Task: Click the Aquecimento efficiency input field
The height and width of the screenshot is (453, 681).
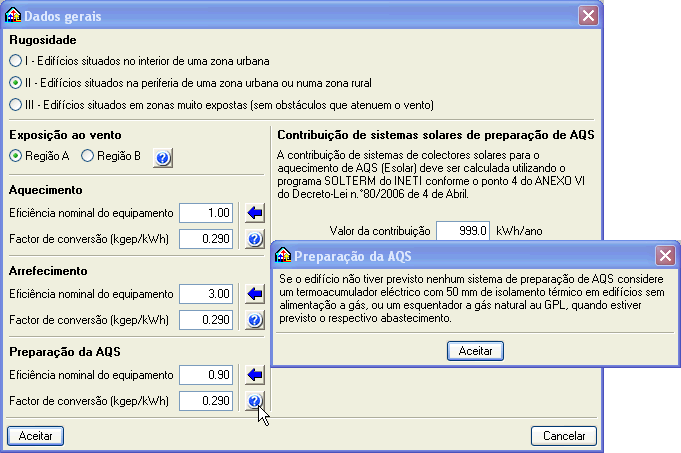Action: pos(206,213)
